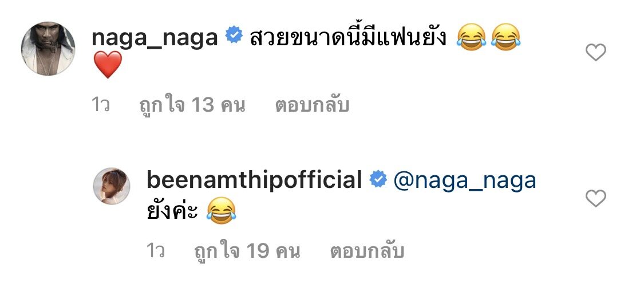
Task: Click ตอบกลับ under beenamthipofficial's reply
Action: tap(367, 250)
